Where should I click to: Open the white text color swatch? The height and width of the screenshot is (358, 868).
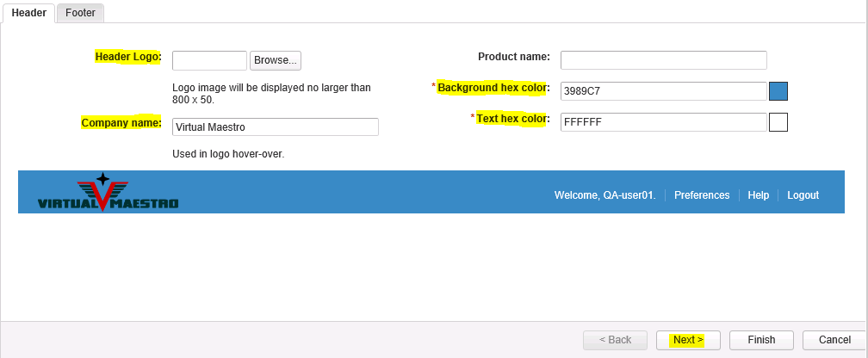pos(778,122)
